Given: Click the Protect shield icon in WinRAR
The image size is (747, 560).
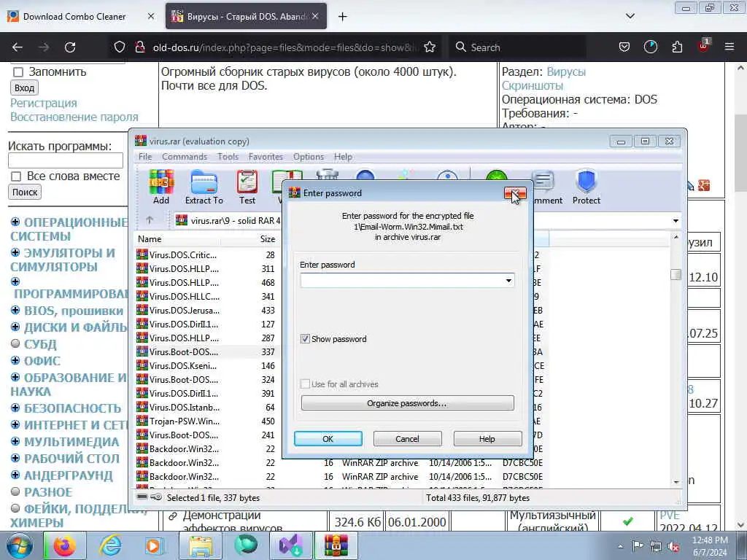Looking at the screenshot, I should point(587,187).
